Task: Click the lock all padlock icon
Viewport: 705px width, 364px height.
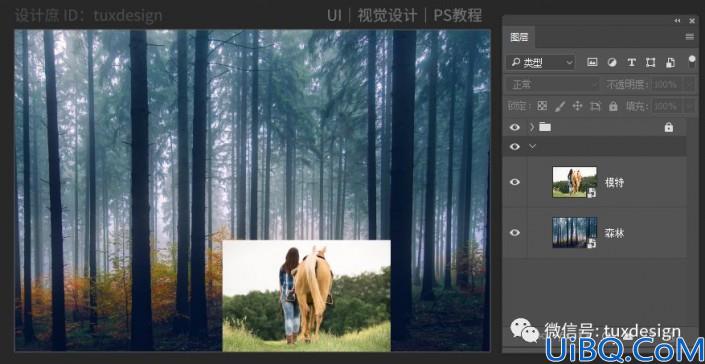Action: coord(613,106)
